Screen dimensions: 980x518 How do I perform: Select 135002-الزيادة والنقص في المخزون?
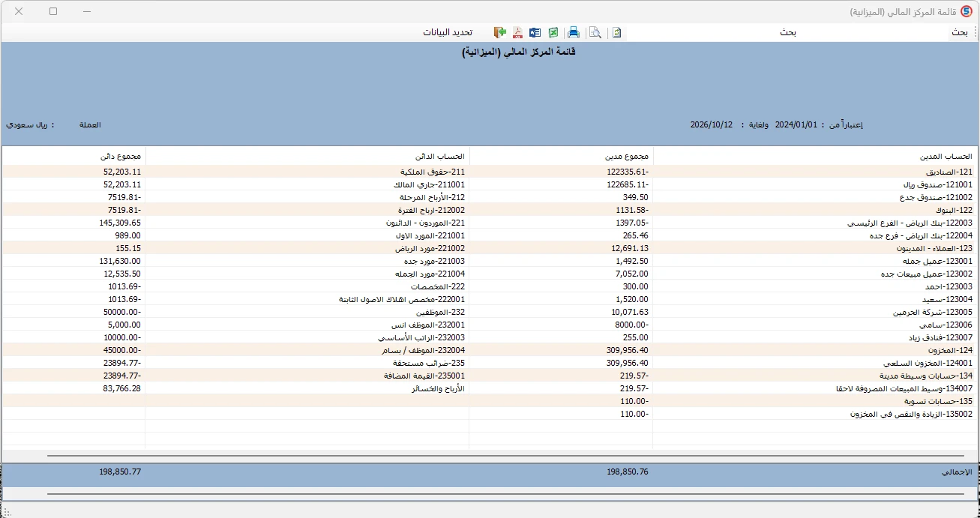click(911, 414)
